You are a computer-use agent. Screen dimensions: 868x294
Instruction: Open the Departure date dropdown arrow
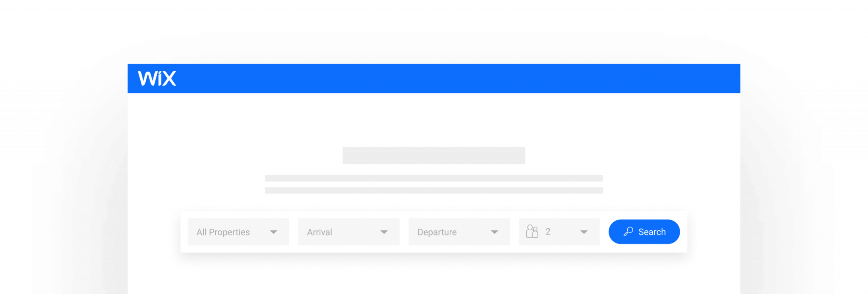pos(494,232)
